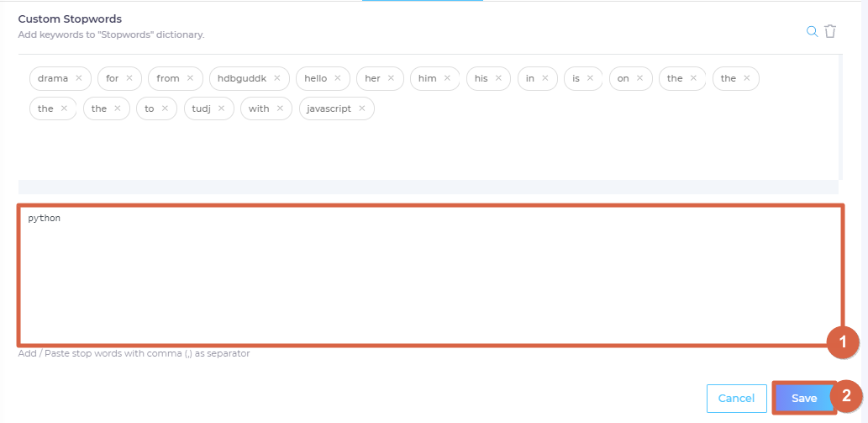Delete the 'javascript' stopword chip
Screen dimensions: 868x423
pyautogui.click(x=362, y=108)
